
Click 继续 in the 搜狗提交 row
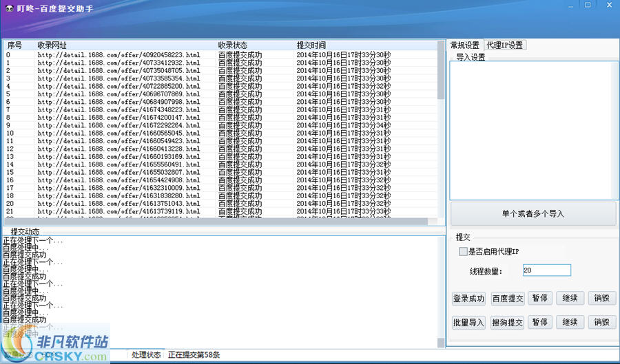[x=570, y=322]
